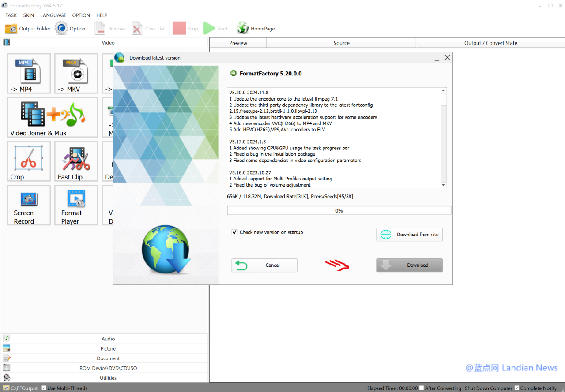Click the Clear List toolbar icon

click(x=137, y=28)
